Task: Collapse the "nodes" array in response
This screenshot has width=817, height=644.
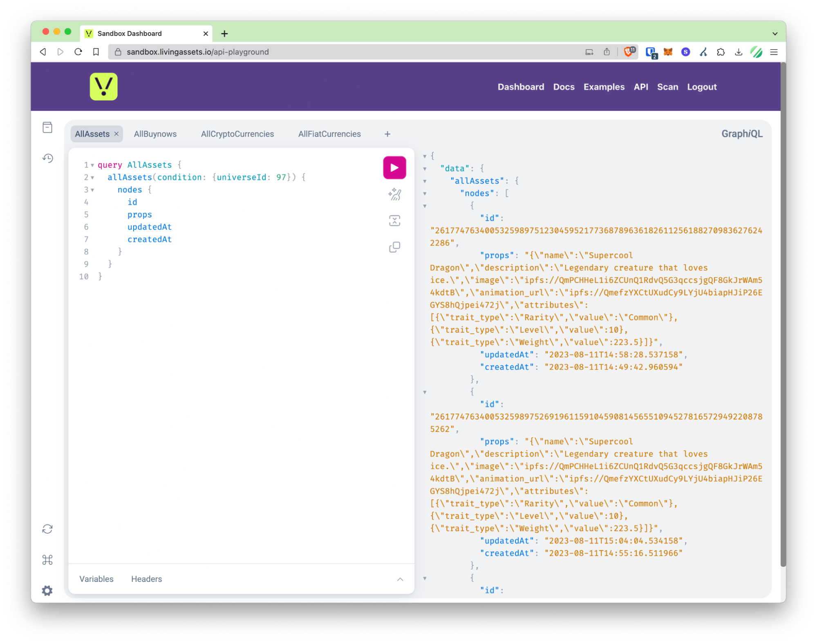Action: (x=425, y=194)
